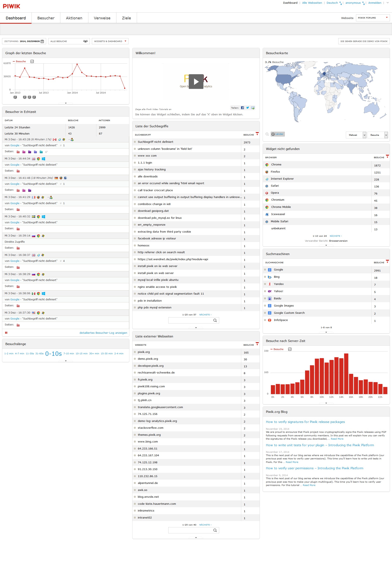The image size is (392, 576).
Task: Go to NÄCHSTE page in browser widget
Action: pyautogui.click(x=336, y=236)
